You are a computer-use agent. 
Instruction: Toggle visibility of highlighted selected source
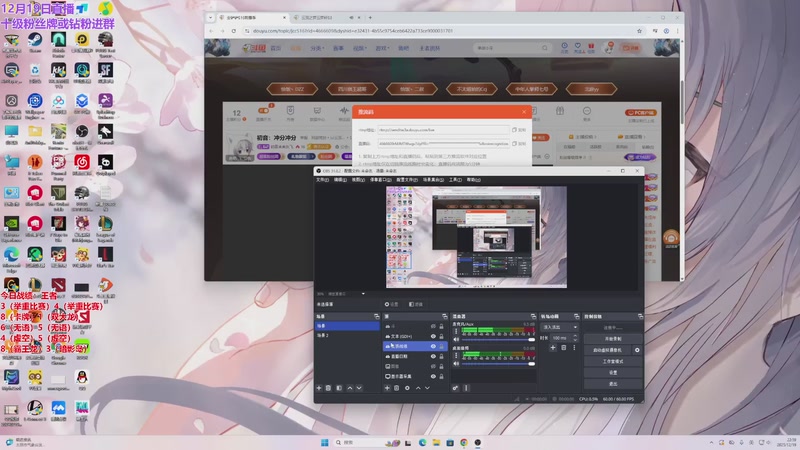[x=433, y=346]
